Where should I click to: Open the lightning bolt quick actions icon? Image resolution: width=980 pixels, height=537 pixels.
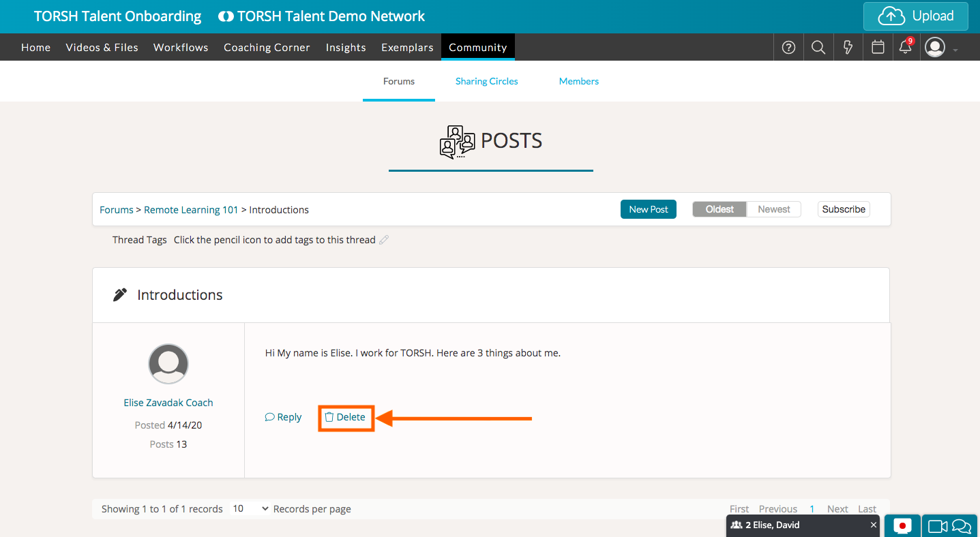pyautogui.click(x=848, y=48)
